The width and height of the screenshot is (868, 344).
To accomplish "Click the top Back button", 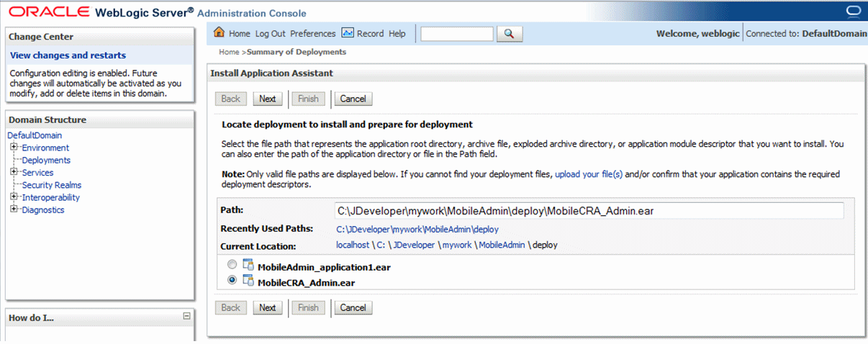I will point(230,99).
